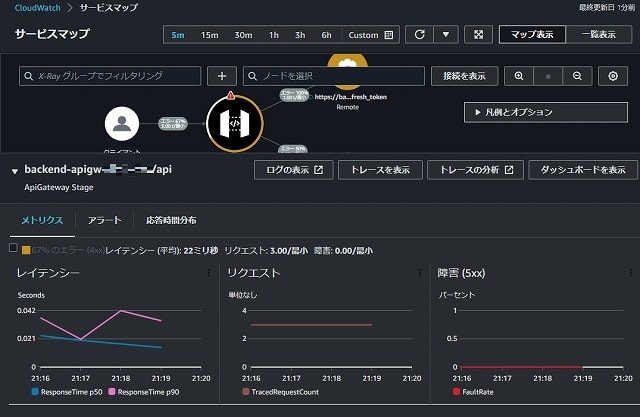
Task: Reset map zoom with center dot button
Action: point(548,76)
